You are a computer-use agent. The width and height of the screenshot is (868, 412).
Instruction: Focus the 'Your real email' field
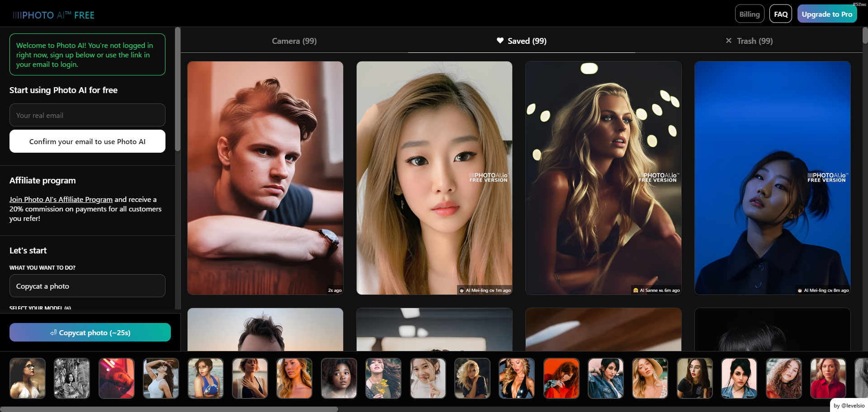(87, 115)
